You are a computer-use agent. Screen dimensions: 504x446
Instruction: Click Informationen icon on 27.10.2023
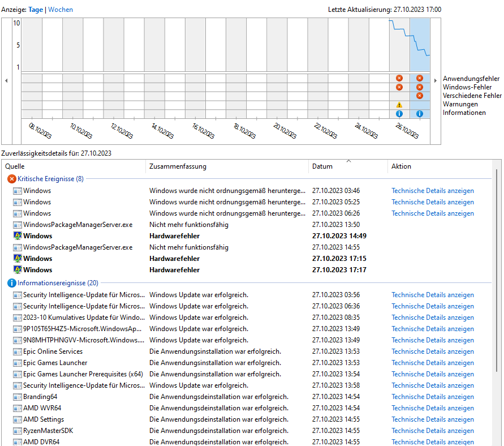420,114
